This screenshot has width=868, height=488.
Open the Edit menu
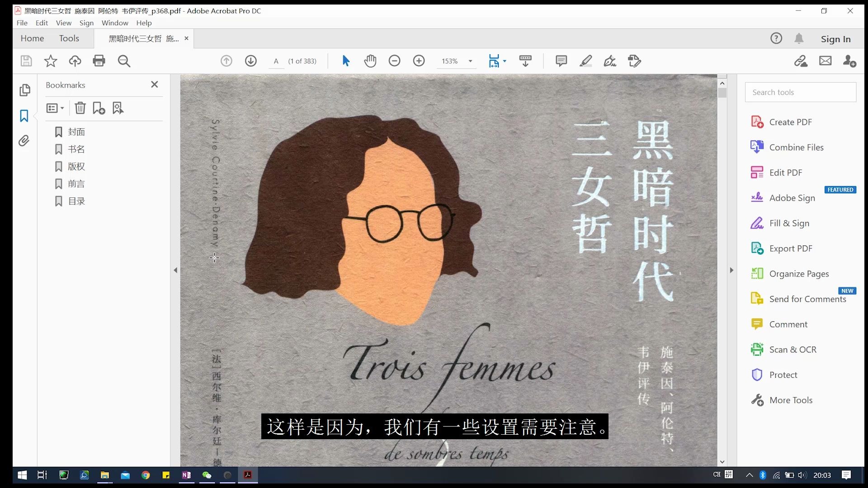click(42, 23)
